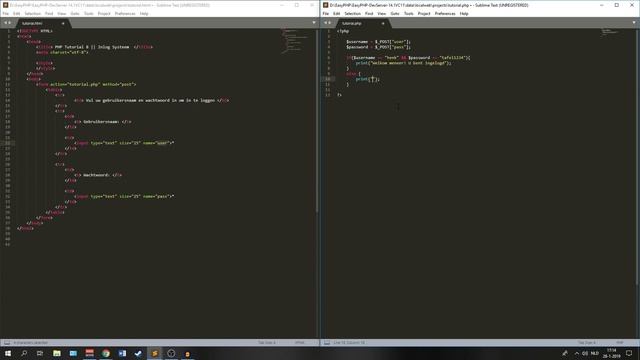Open Preferences menu in tutorial.php window
This screenshot has width=640, height=360.
445,13
